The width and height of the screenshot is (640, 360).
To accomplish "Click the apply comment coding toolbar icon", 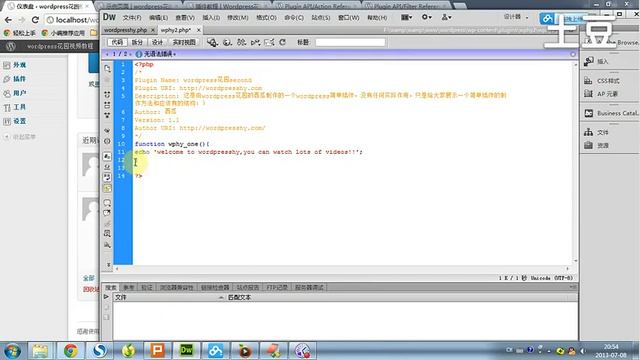I will [x=107, y=202].
